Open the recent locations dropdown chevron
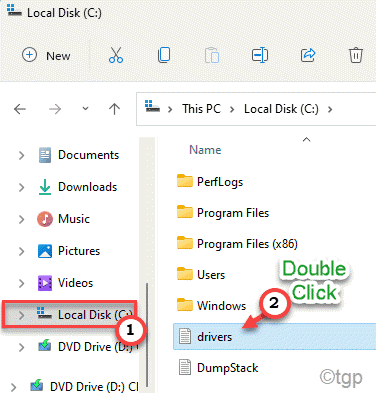376x393 pixels. (85, 109)
